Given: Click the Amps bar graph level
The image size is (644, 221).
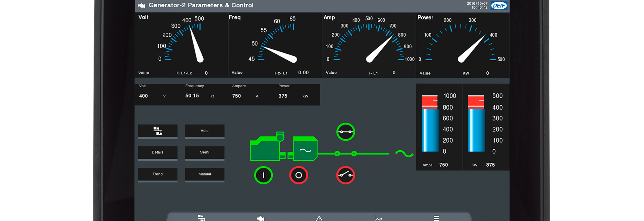Looking at the screenshot, I should 430,124.
